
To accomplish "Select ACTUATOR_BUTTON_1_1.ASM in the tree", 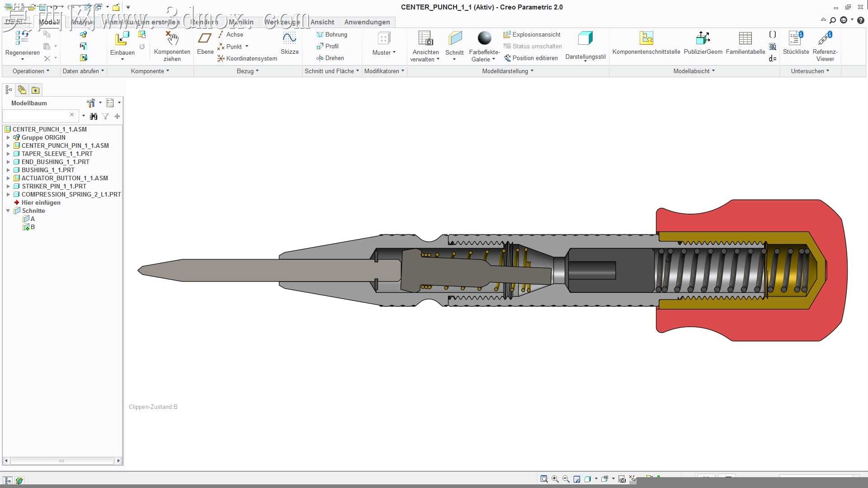I will click(65, 178).
